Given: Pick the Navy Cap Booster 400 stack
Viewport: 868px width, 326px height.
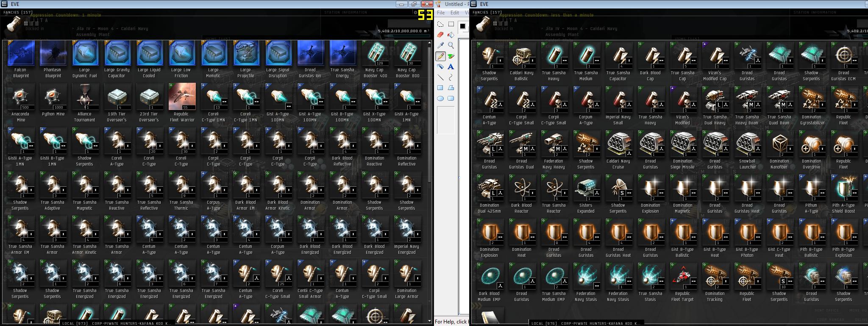Looking at the screenshot, I should coord(375,59).
